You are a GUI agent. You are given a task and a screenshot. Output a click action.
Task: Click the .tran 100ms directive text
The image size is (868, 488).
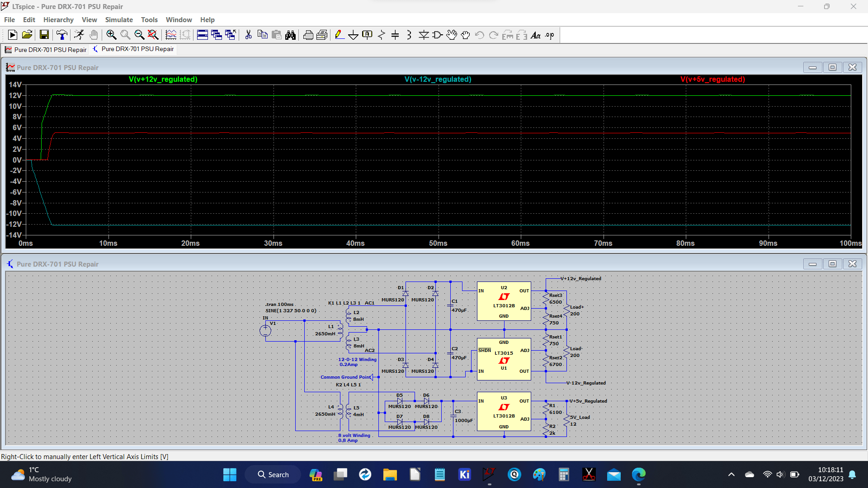click(x=279, y=305)
